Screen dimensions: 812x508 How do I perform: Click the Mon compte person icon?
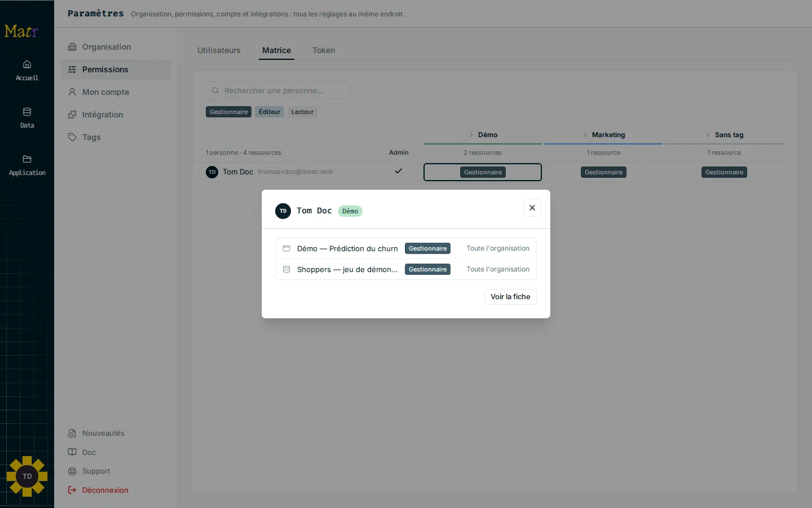[72, 92]
